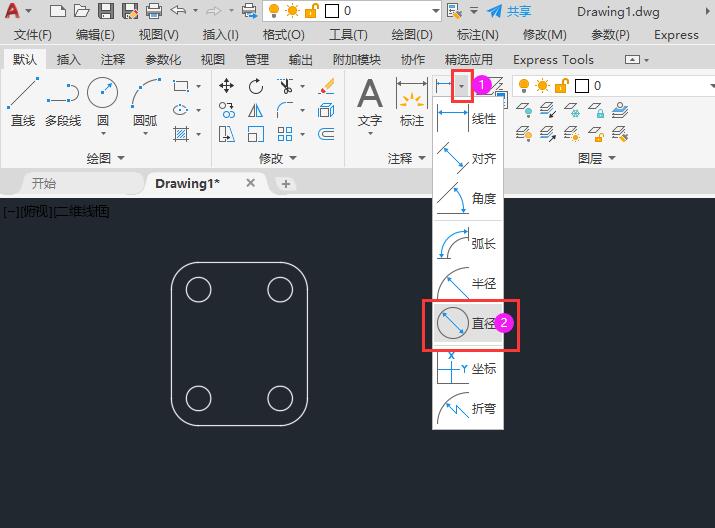
Task: Activate the Mirror tool icon
Action: [256, 110]
